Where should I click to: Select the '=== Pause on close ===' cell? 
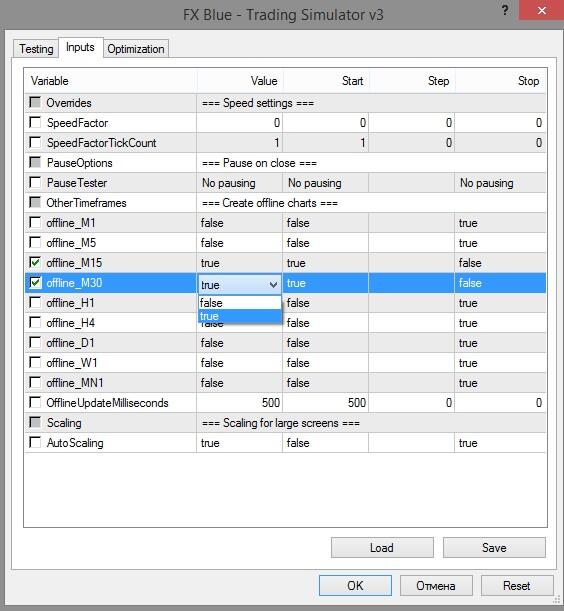[x=371, y=163]
